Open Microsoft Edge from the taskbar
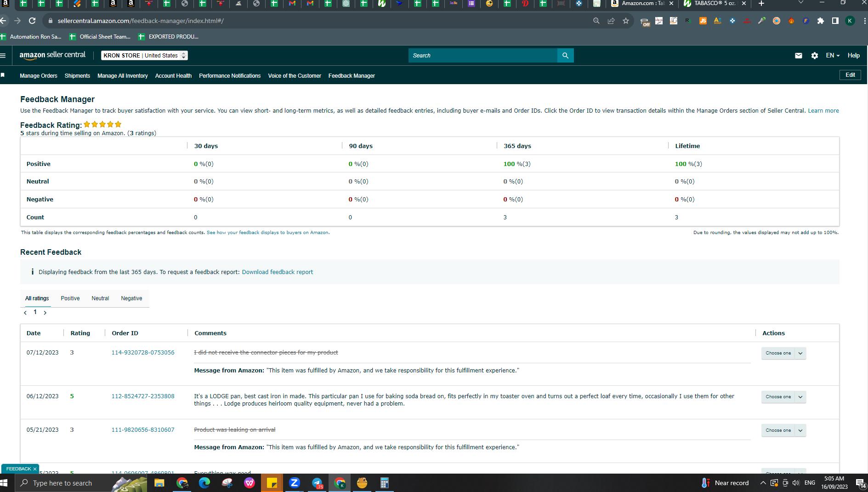Image resolution: width=868 pixels, height=492 pixels. 204,483
